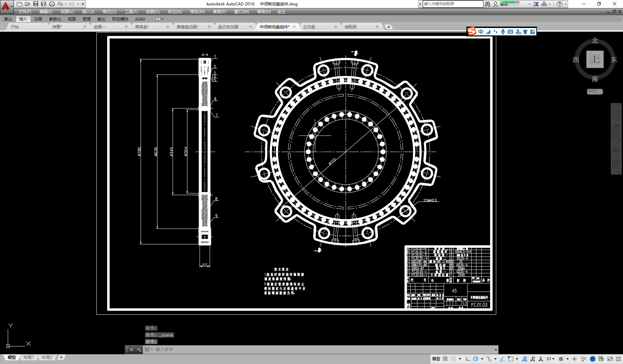
Task: Click the binoculars search icon
Action: coord(487,4)
